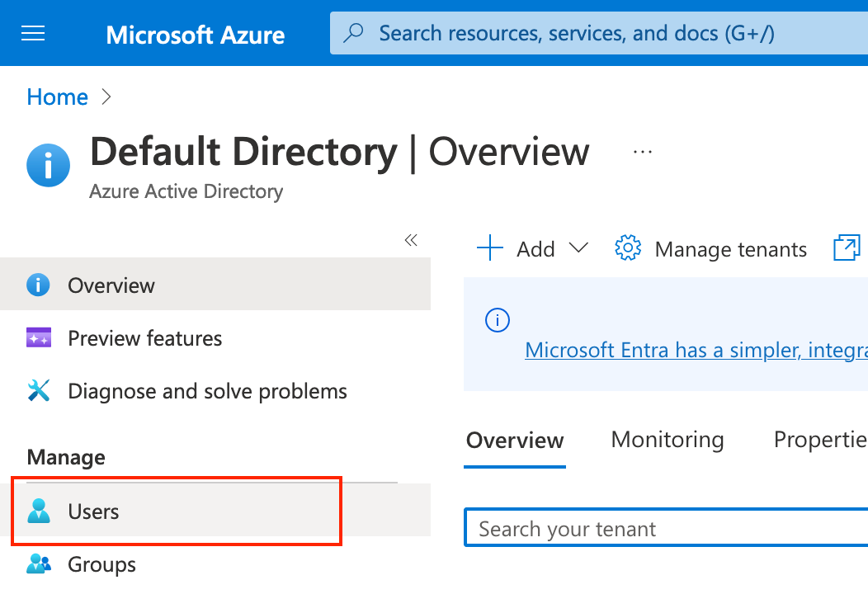Click the Preview features icon

click(39, 337)
